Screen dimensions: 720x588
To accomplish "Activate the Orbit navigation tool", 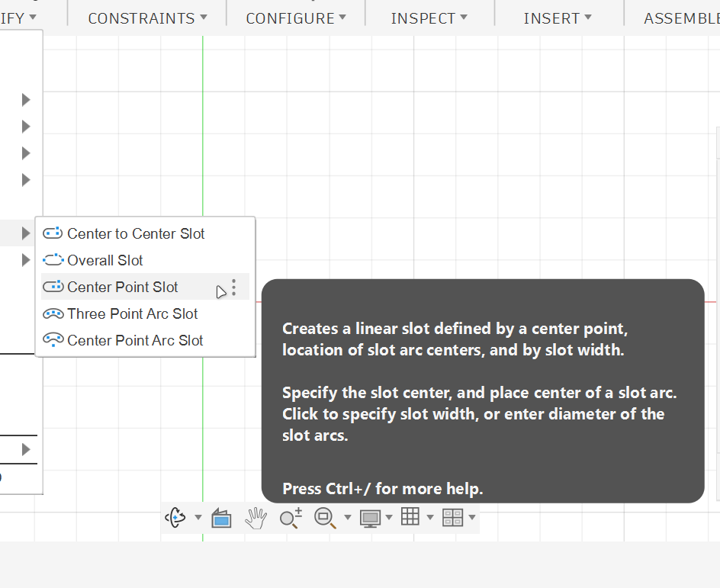I will point(175,518).
